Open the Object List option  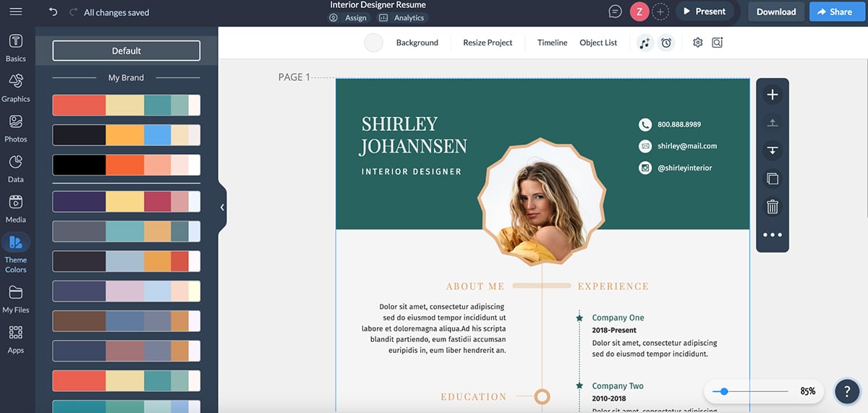point(598,43)
